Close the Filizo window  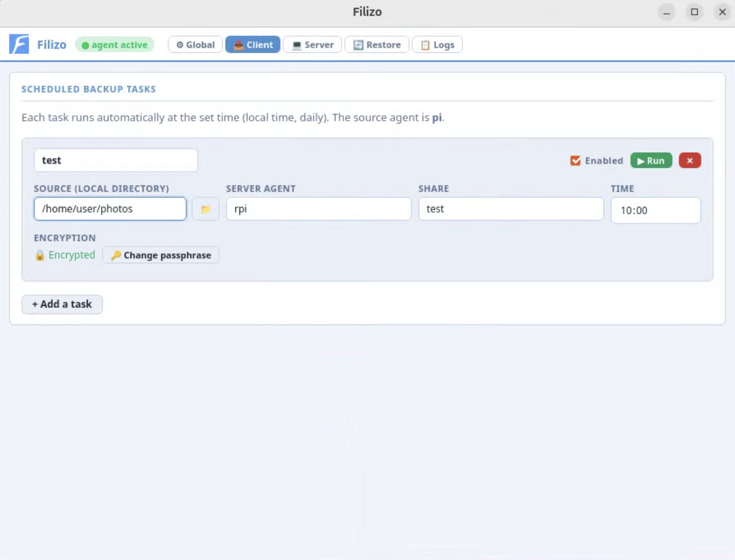pyautogui.click(x=722, y=12)
